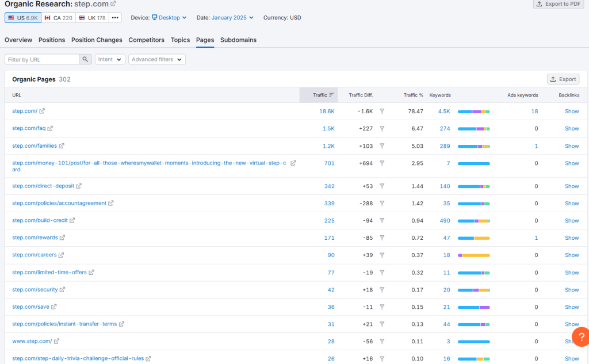589x364 pixels.
Task: Click the orange help question mark button
Action: pos(580,336)
